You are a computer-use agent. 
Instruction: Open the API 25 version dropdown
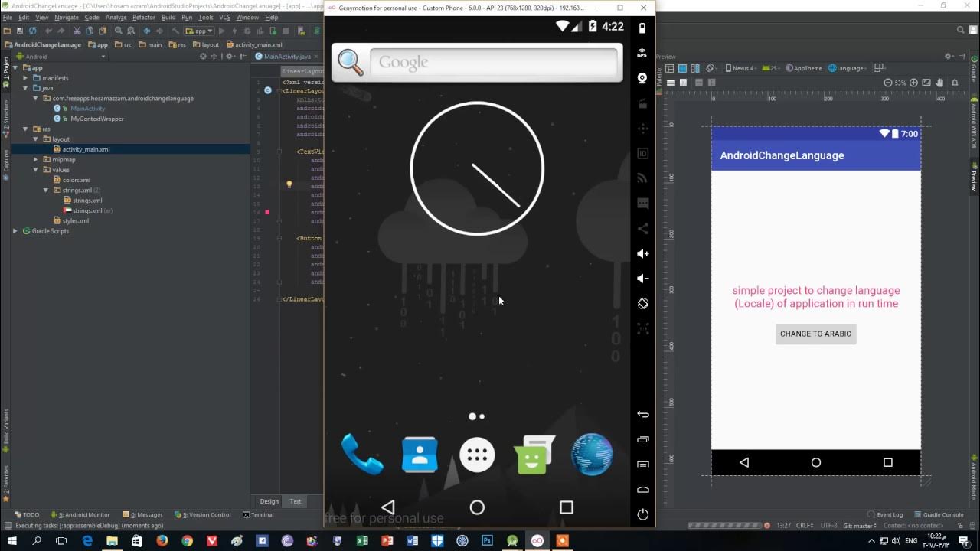point(772,68)
